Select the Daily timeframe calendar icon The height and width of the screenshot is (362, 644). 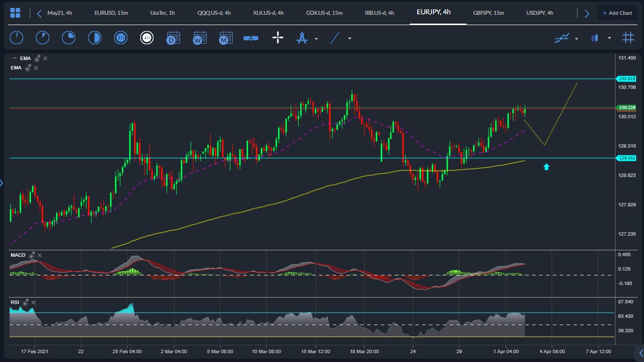click(173, 37)
